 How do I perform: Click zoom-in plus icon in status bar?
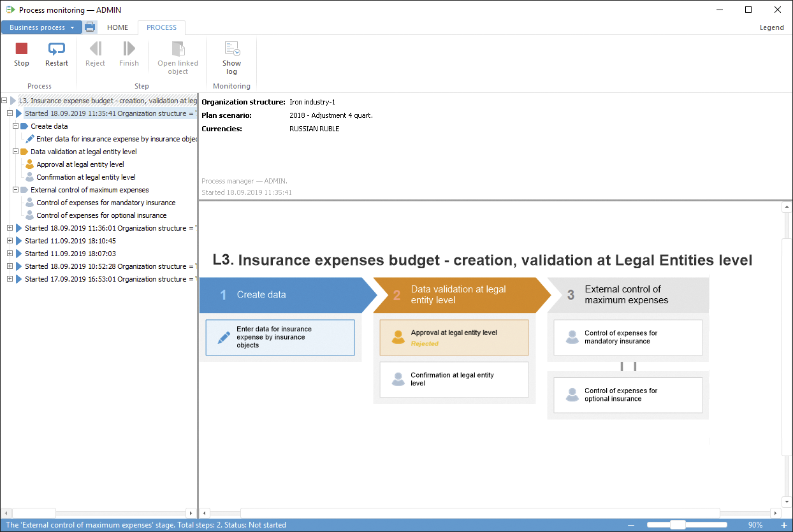tap(783, 525)
